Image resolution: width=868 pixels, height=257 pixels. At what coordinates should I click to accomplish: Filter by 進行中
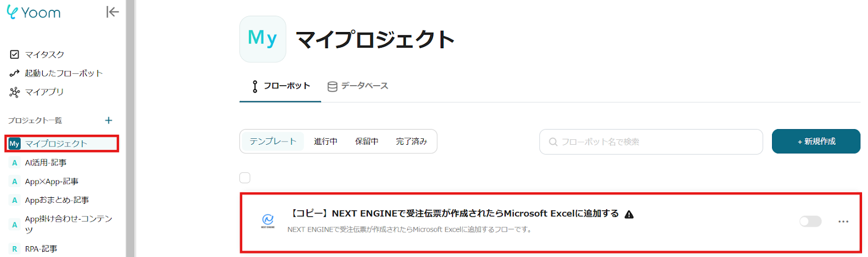(325, 142)
